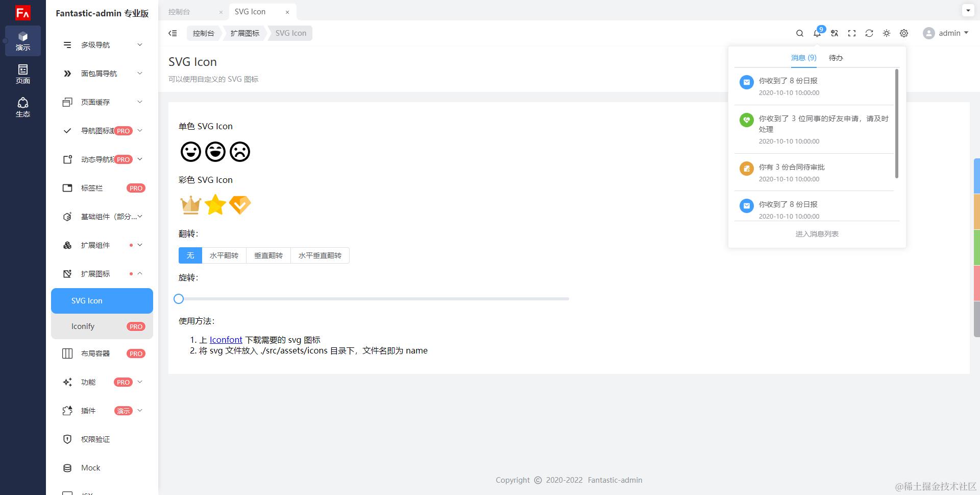Click the blue mail icon of first 日报 message
Image resolution: width=980 pixels, height=495 pixels.
tap(747, 82)
